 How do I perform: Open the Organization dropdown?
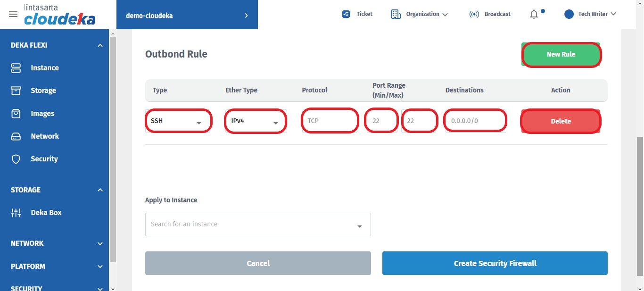(x=420, y=14)
